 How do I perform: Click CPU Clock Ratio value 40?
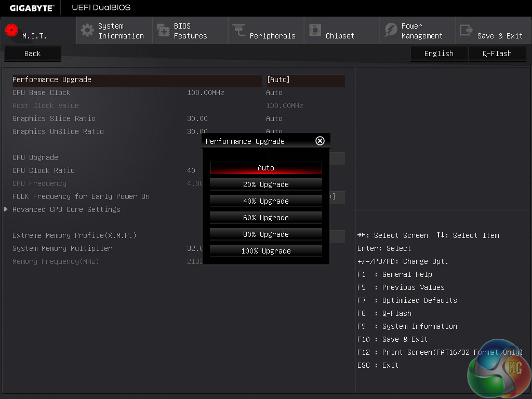pos(191,170)
